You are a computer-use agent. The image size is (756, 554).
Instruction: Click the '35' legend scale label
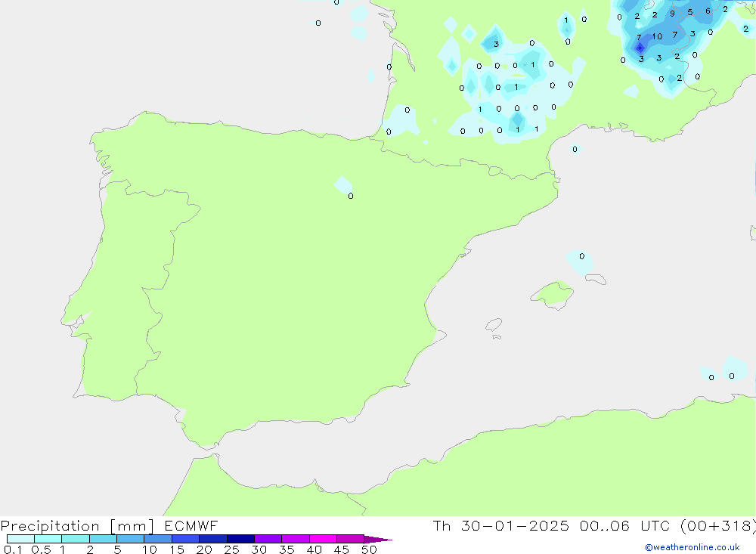(287, 549)
